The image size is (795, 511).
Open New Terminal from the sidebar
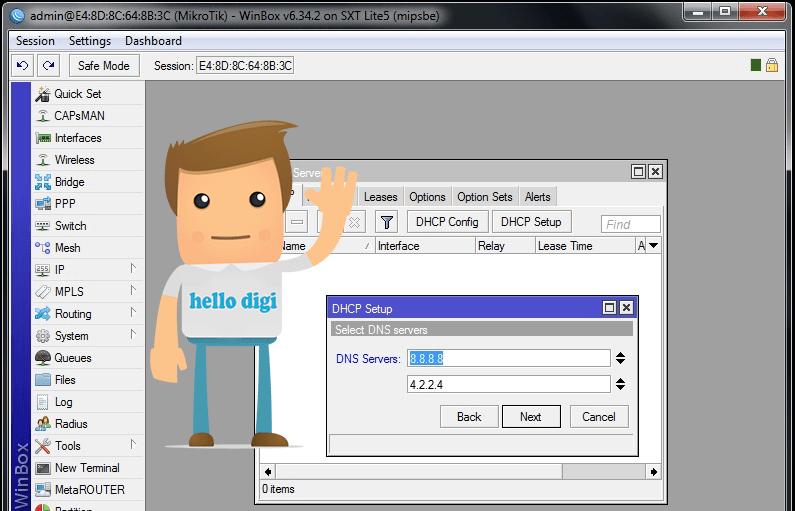(88, 468)
